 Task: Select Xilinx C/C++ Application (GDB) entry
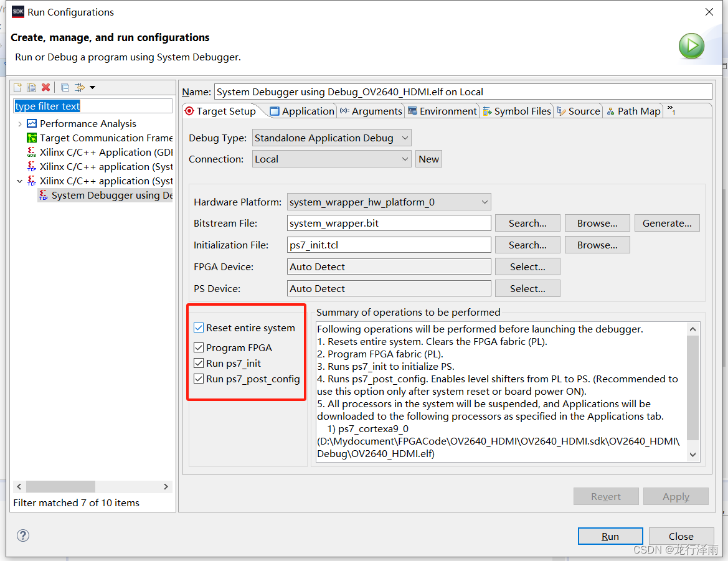(x=100, y=152)
